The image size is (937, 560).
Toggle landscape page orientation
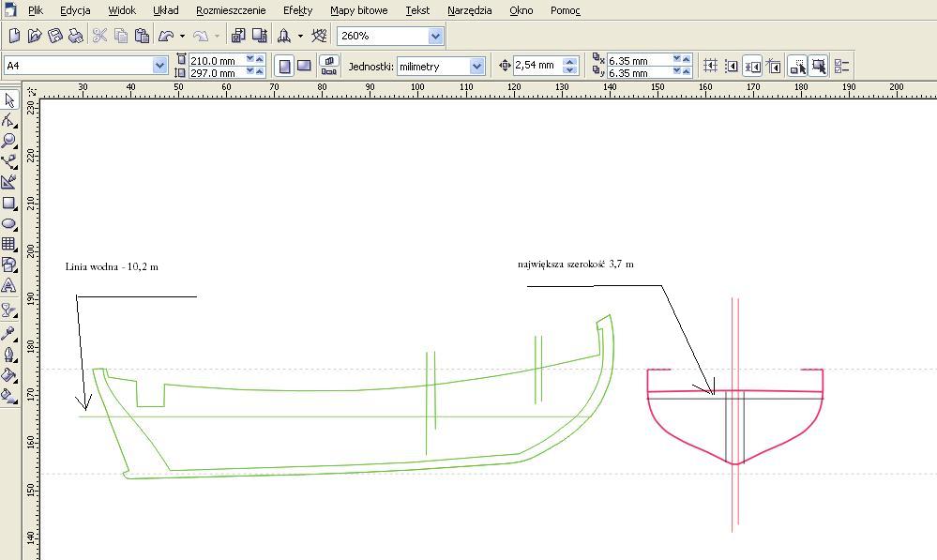click(304, 66)
